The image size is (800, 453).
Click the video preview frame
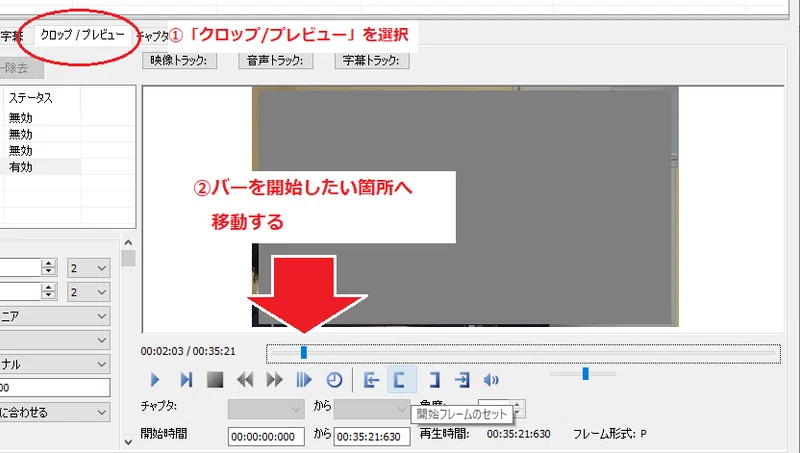click(x=465, y=206)
